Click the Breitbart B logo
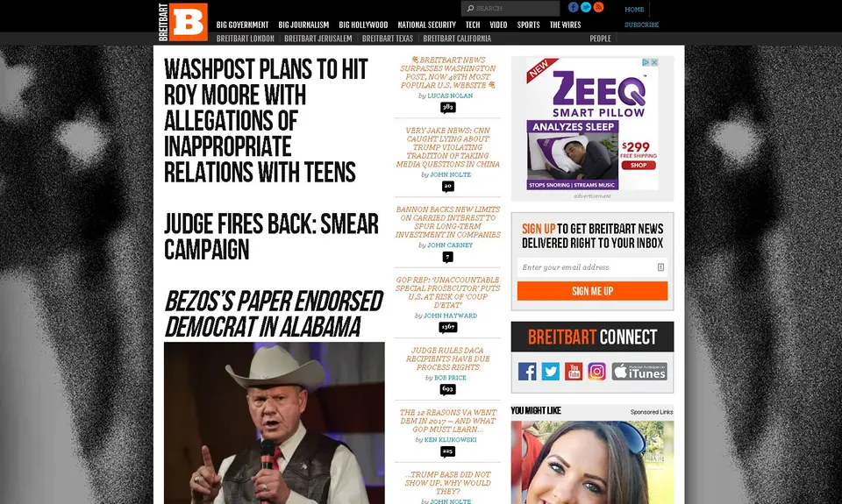 click(183, 22)
